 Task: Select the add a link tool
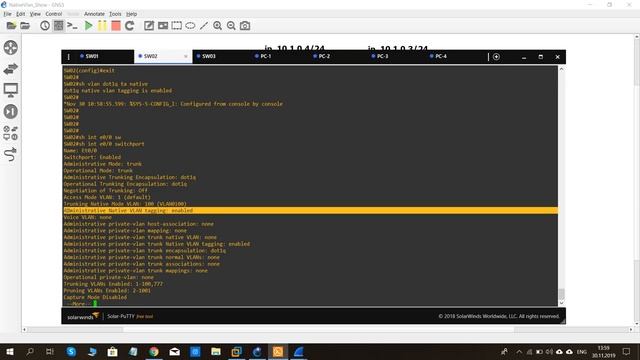click(x=11, y=154)
